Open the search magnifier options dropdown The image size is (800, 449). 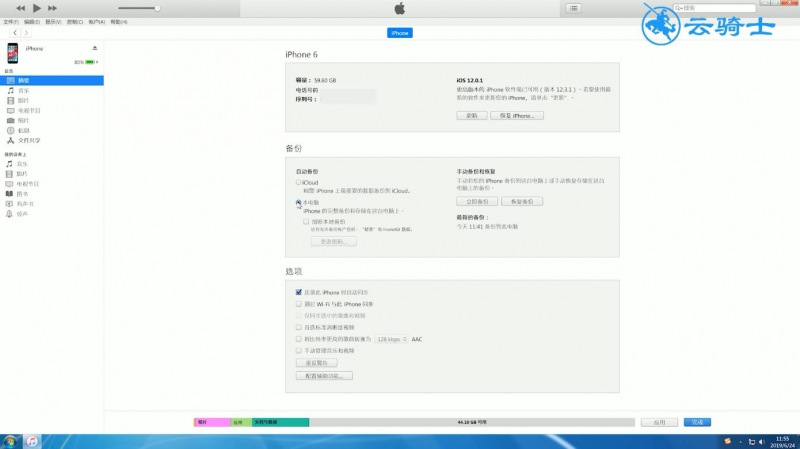pos(679,8)
